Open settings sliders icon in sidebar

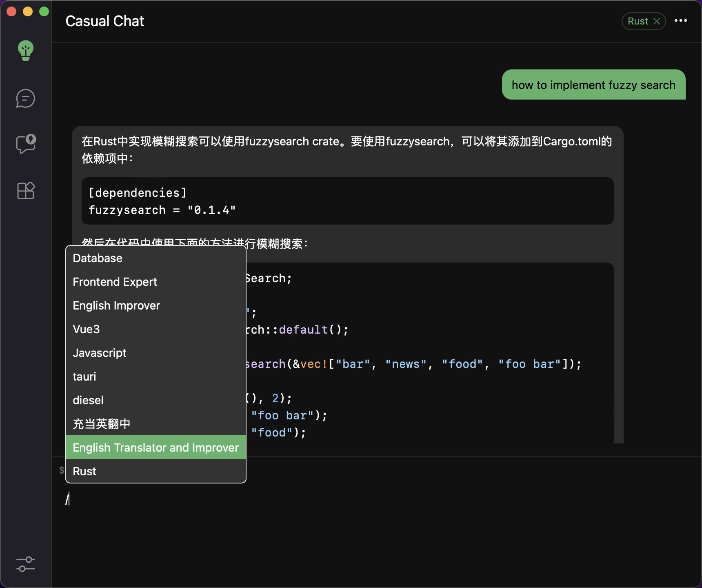pyautogui.click(x=26, y=564)
